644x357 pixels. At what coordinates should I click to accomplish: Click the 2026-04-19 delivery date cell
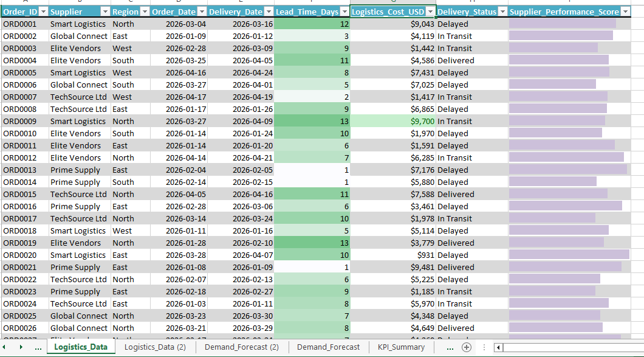pos(241,97)
